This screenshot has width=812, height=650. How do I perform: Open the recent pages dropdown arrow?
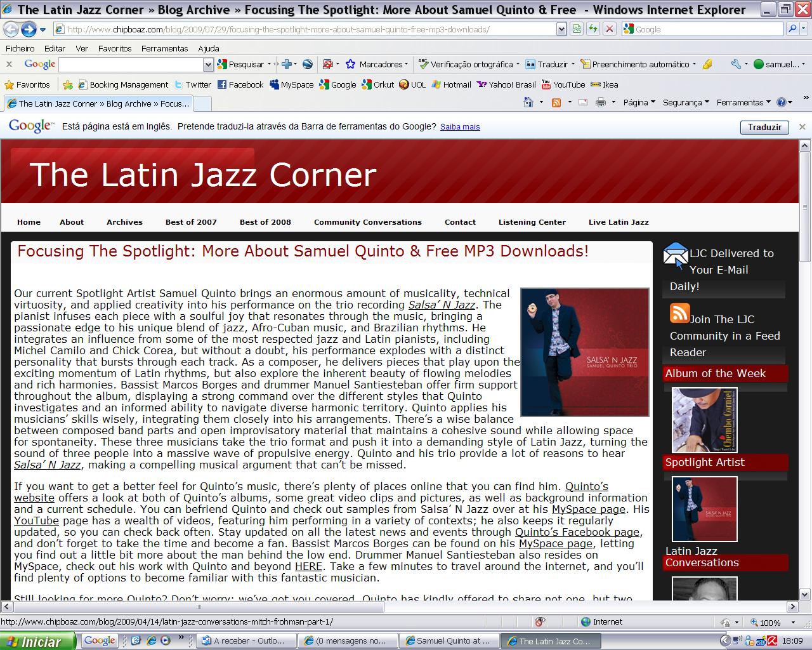tap(43, 30)
